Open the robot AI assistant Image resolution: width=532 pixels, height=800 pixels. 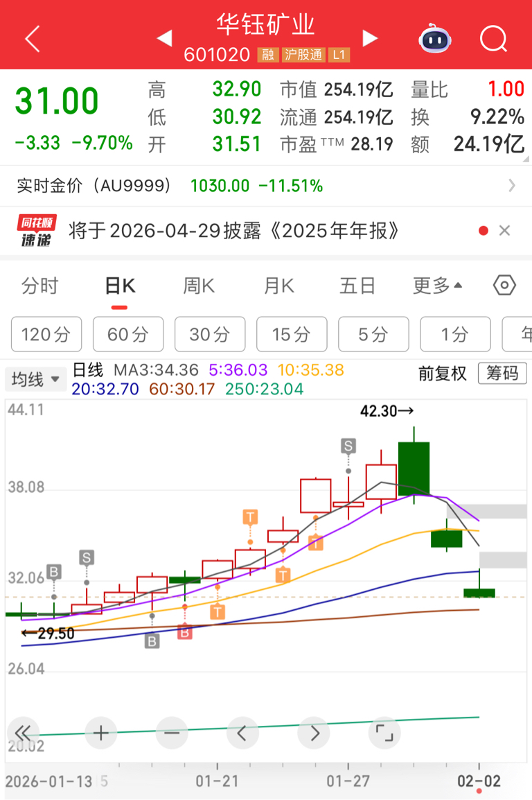(434, 38)
